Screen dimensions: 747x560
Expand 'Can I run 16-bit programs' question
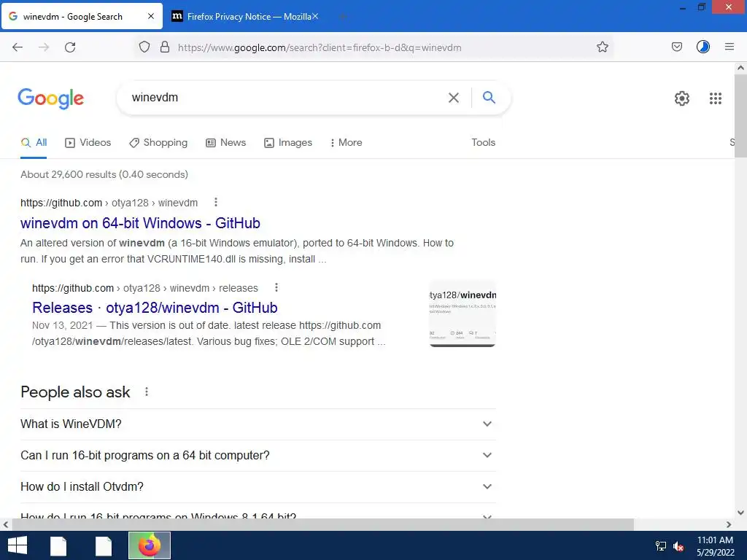(x=258, y=455)
